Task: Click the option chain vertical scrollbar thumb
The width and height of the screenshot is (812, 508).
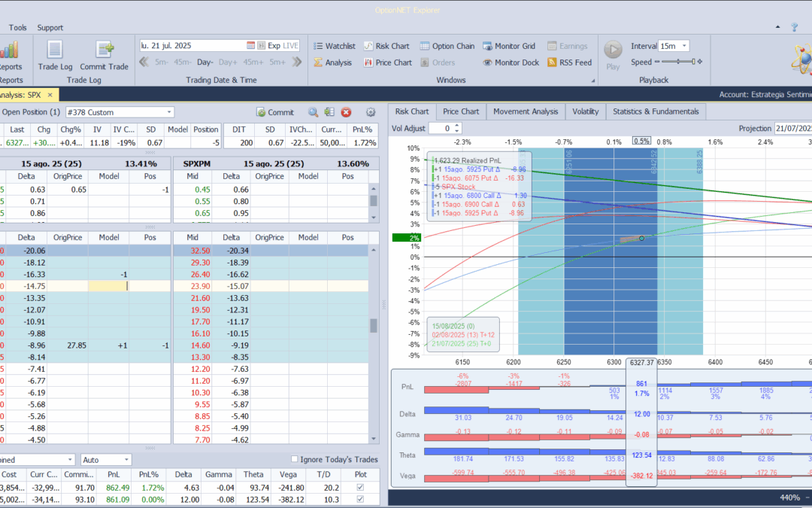Action: tap(374, 326)
